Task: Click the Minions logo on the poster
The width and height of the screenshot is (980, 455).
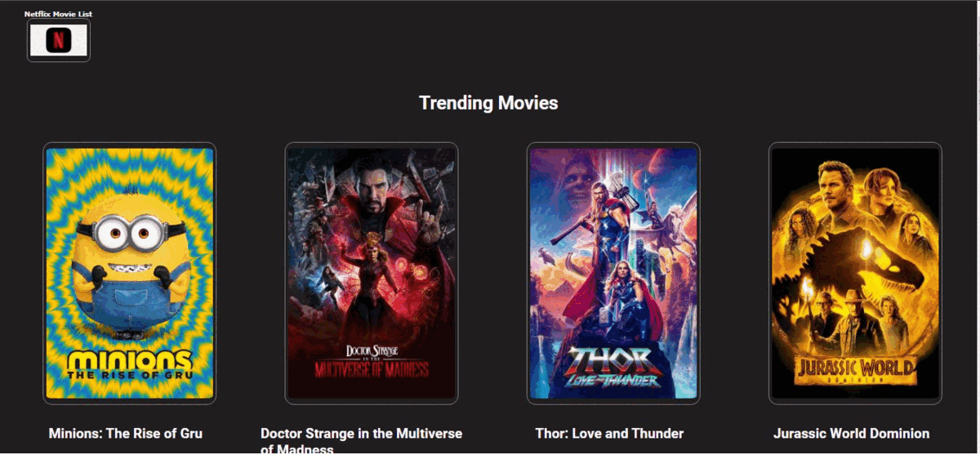Action: tap(130, 366)
